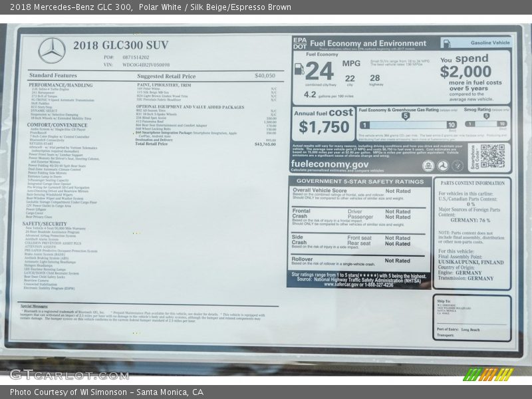Click the 28 highway MPG value
Image resolution: width=532 pixels, height=399 pixels.
[375, 78]
